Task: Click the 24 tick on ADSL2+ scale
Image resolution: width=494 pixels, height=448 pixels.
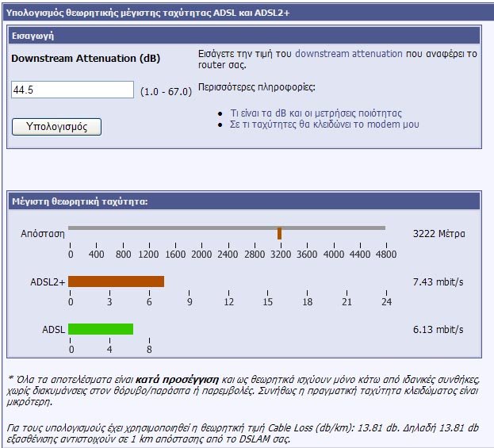Action: coord(387,302)
